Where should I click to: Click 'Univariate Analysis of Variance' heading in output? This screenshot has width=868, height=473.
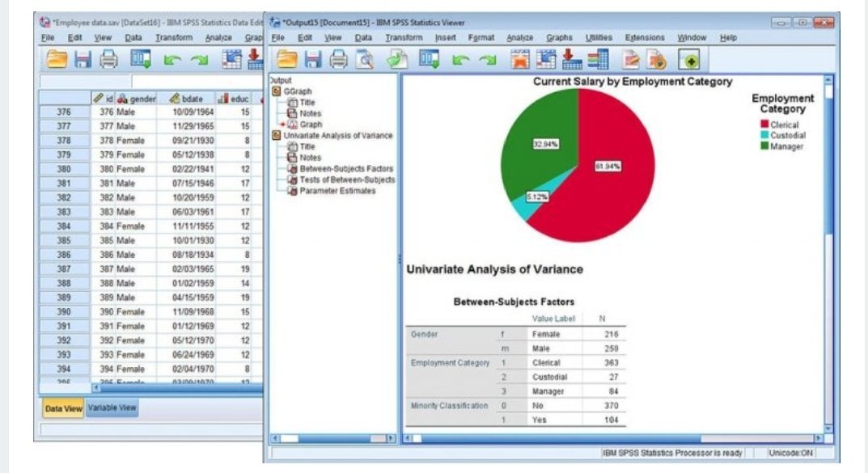tap(494, 269)
